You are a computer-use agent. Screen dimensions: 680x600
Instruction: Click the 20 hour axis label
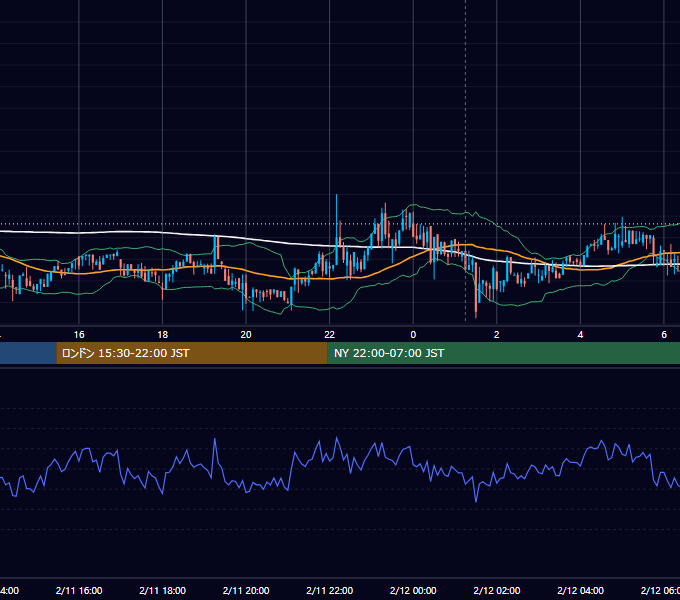click(x=246, y=335)
